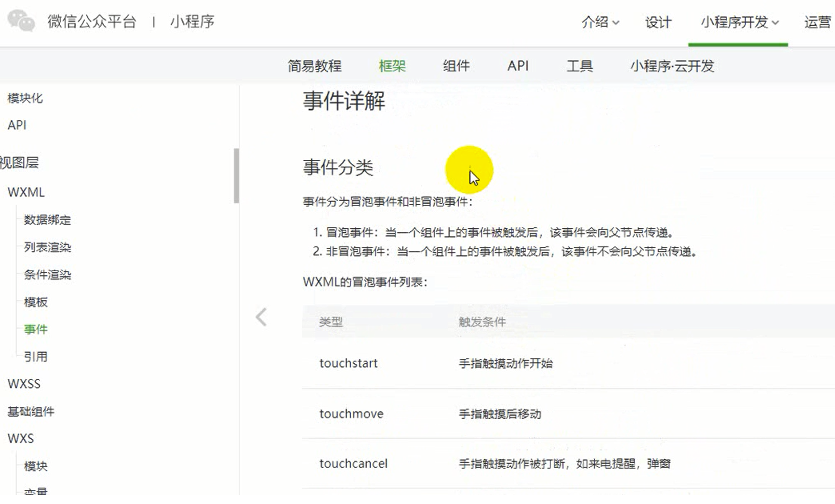Open 模块 sidebar item under WXS
This screenshot has height=504, width=835.
coord(36,466)
